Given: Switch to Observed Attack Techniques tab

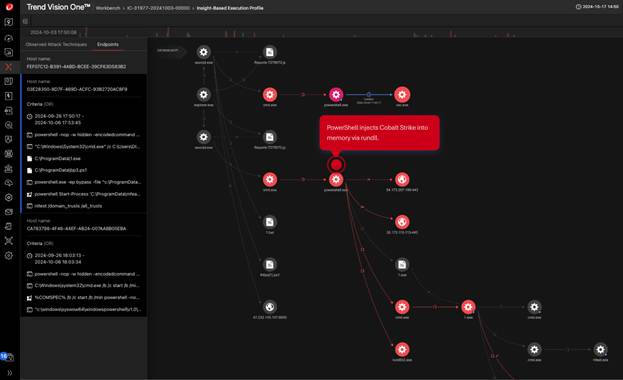Looking at the screenshot, I should [56, 45].
